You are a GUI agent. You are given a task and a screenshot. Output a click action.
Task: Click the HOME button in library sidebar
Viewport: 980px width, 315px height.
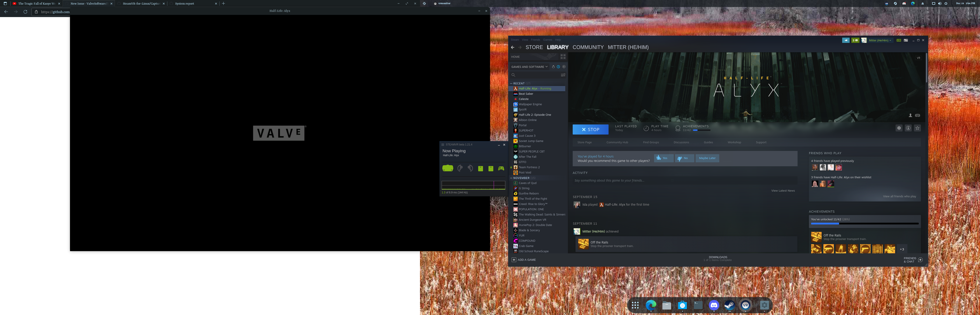[x=534, y=57]
